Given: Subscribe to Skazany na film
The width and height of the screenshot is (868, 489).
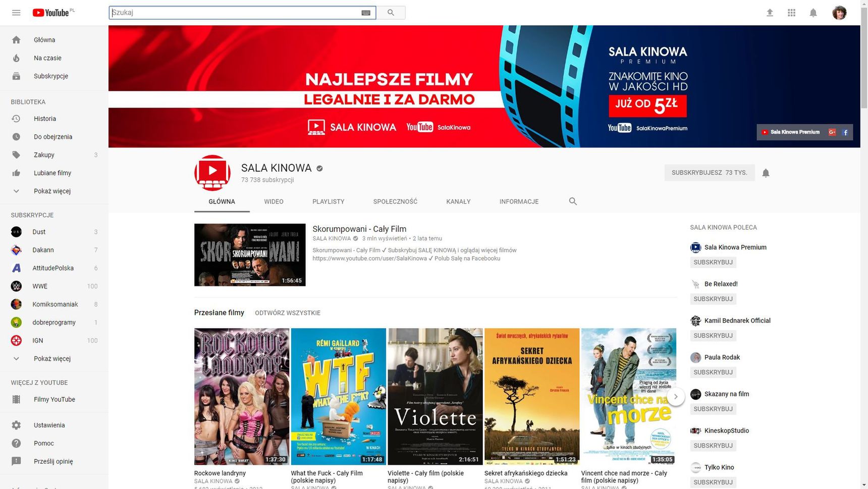Looking at the screenshot, I should coord(713,409).
